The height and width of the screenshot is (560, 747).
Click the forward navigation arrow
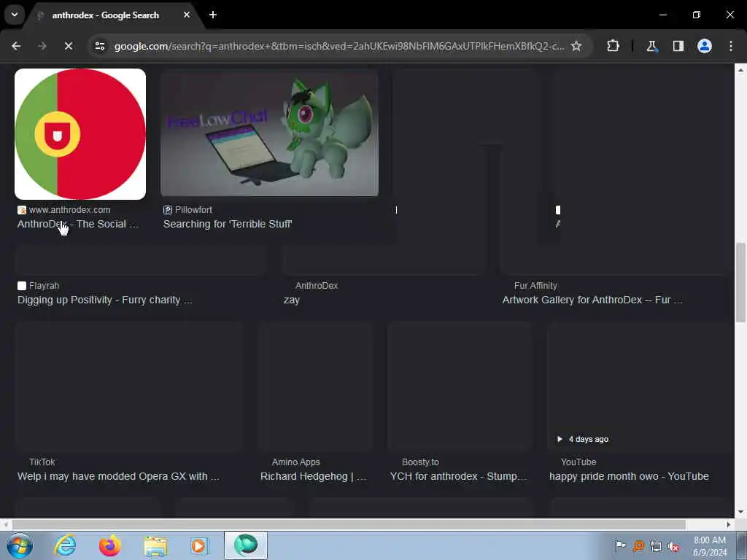pos(42,46)
